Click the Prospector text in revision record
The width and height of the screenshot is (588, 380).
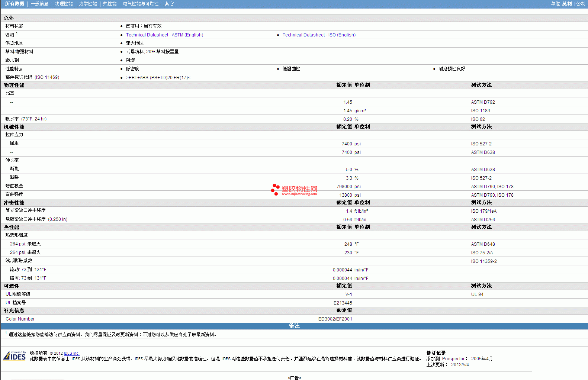[x=453, y=359]
